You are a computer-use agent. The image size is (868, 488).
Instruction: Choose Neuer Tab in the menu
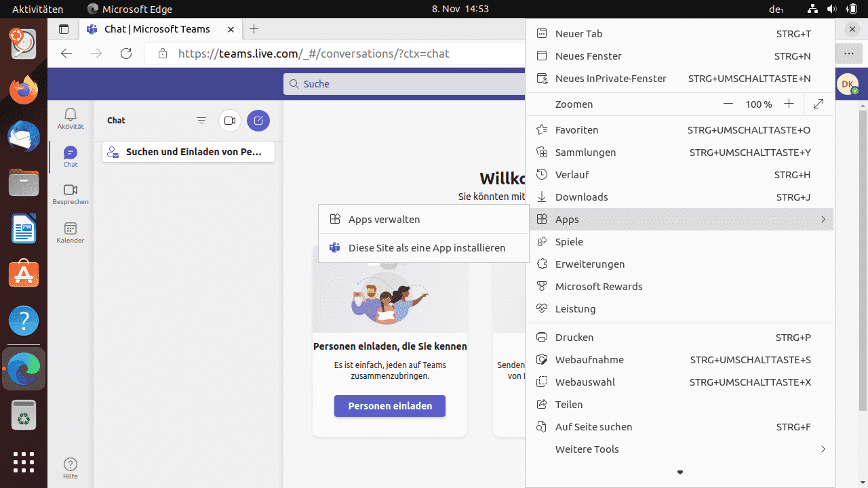click(679, 34)
